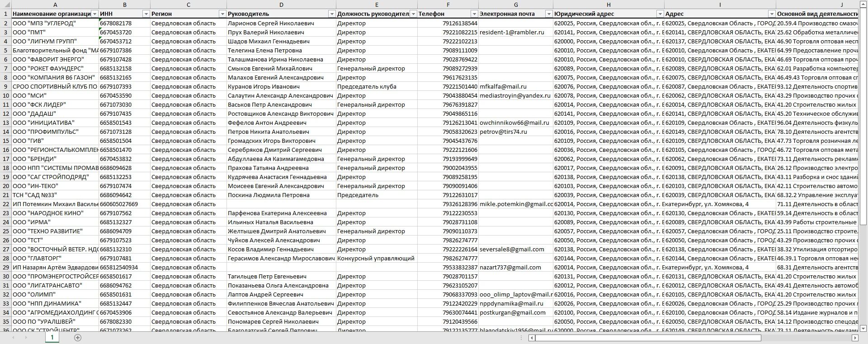
Task: Click the horizontal scrollbar right arrow
Action: [855, 338]
